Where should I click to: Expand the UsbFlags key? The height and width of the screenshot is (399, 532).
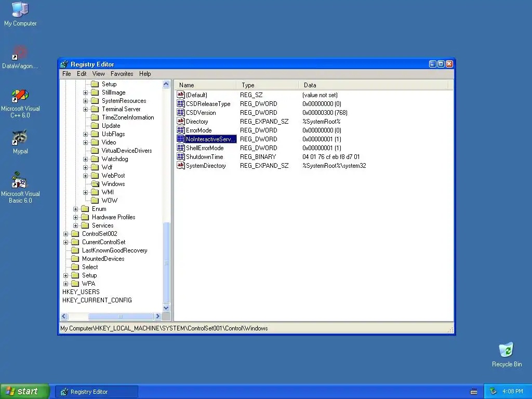[86, 134]
